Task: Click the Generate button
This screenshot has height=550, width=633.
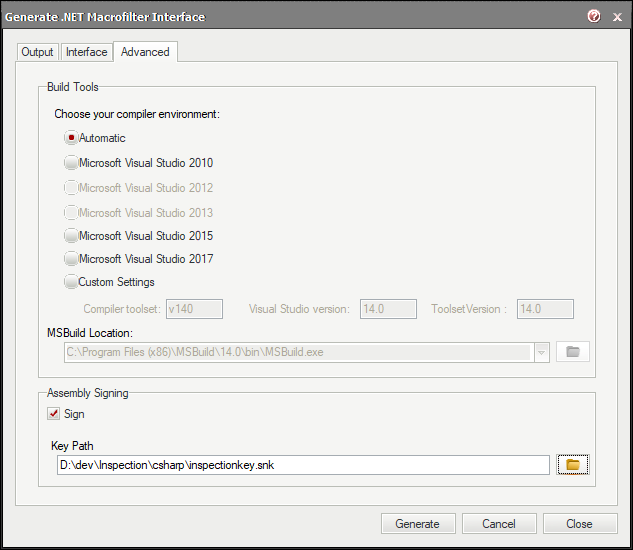Action: [418, 523]
